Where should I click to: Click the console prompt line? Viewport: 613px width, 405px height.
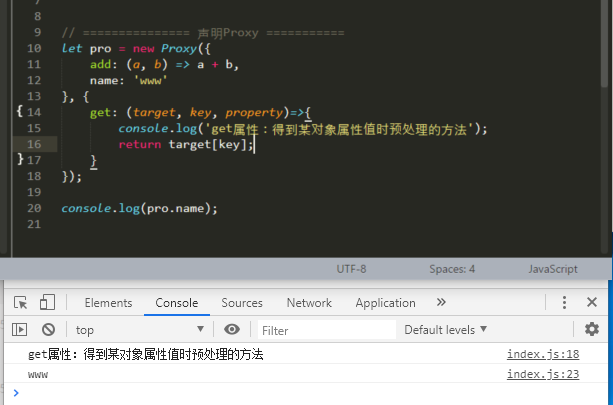click(x=306, y=393)
